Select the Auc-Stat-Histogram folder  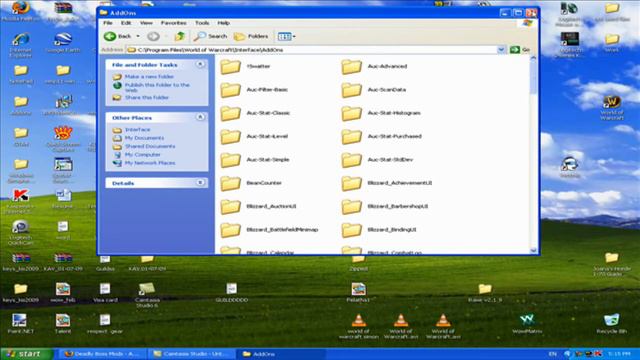click(x=381, y=113)
